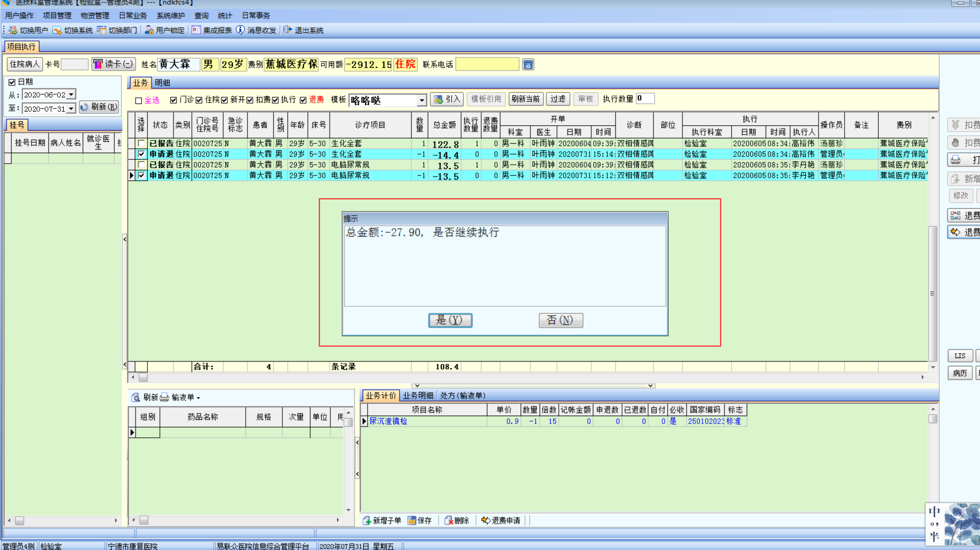Expand the 从 start date dropdown
The height and width of the screenshot is (550, 980).
(x=71, y=95)
